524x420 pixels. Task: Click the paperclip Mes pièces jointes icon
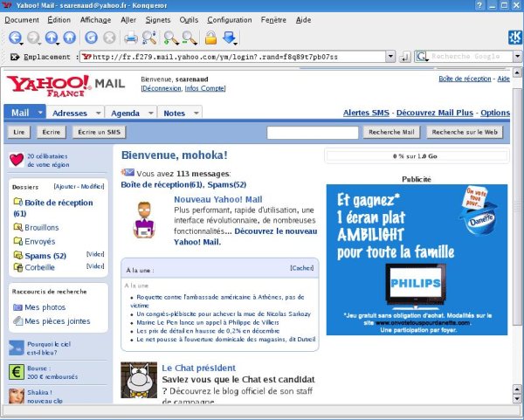(x=17, y=321)
